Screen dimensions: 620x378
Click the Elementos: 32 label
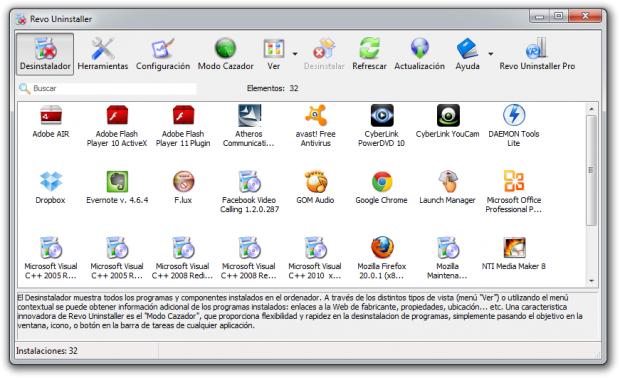coord(272,88)
